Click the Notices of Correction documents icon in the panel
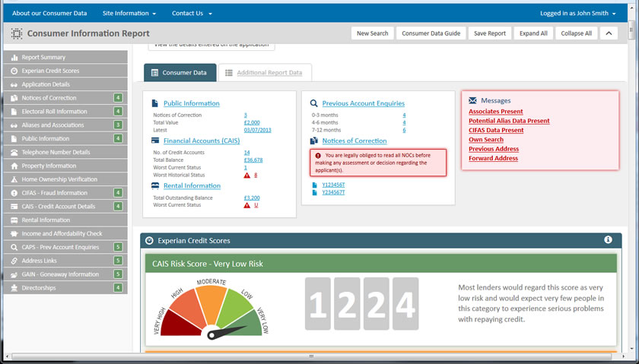 [313, 141]
